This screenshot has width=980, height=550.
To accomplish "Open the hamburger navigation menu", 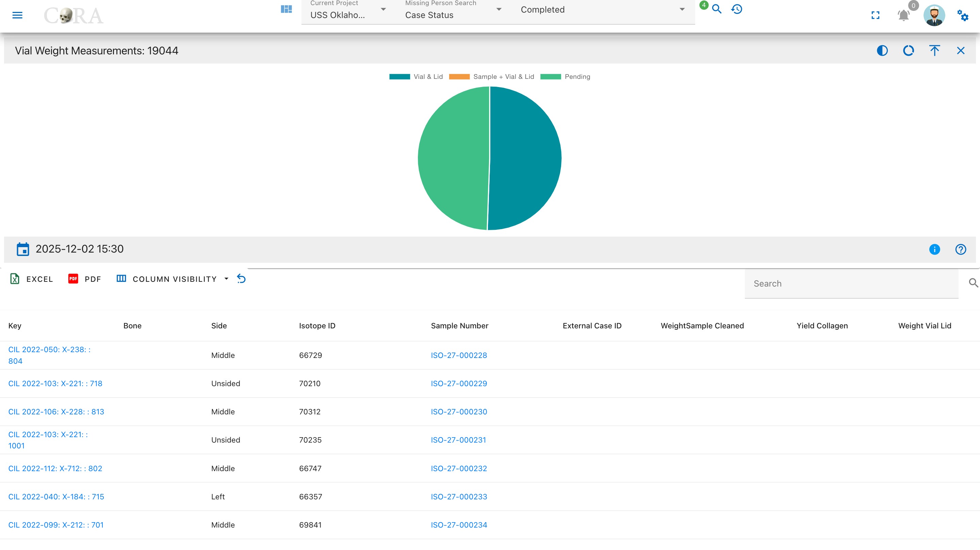I will pyautogui.click(x=17, y=15).
